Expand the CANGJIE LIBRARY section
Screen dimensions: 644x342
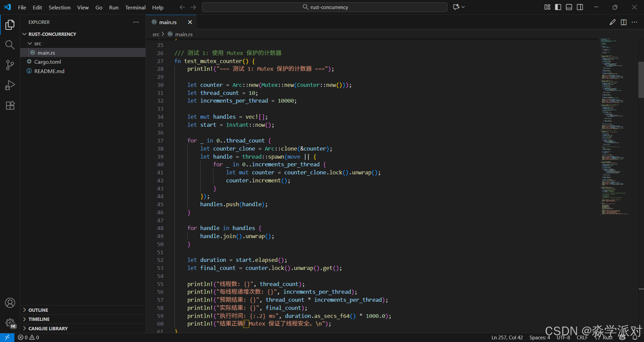coord(83,329)
